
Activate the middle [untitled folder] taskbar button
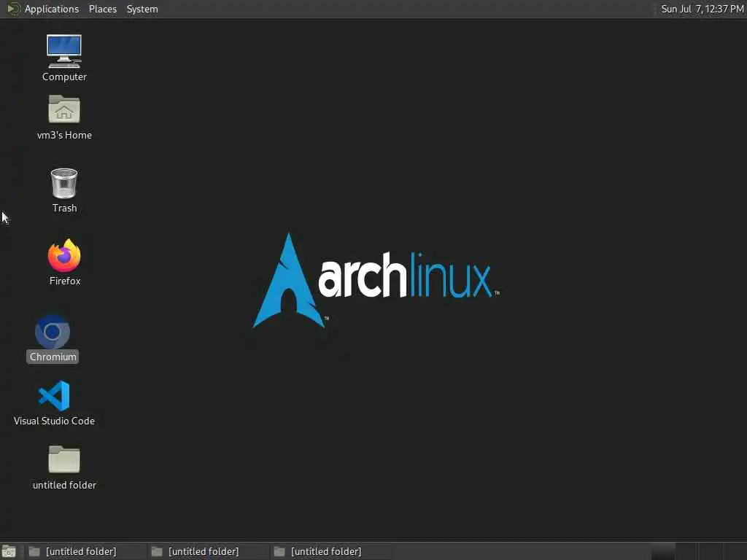click(x=208, y=551)
